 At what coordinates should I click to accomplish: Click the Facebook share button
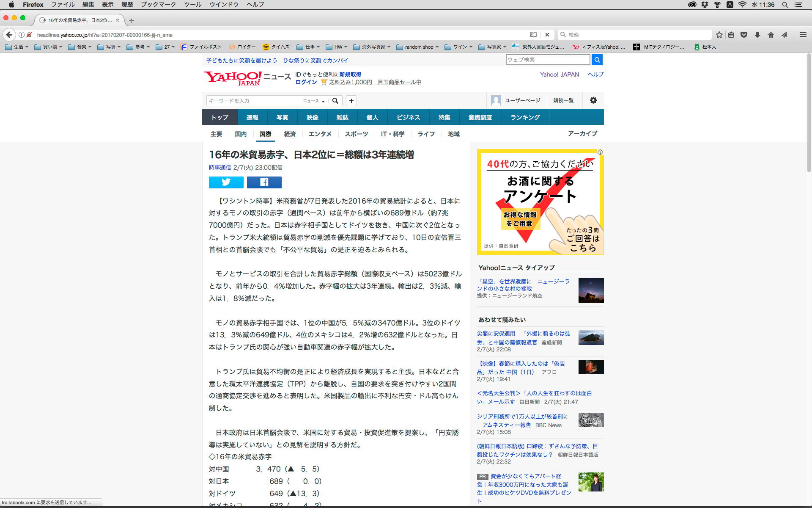(264, 182)
